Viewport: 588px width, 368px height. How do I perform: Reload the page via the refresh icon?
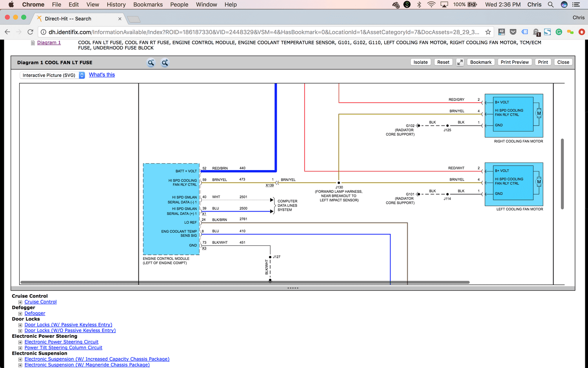click(30, 32)
